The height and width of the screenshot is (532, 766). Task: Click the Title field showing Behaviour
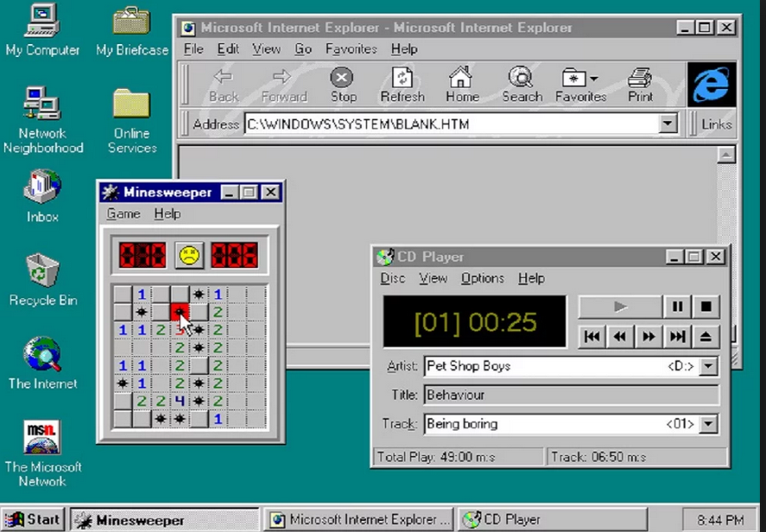coord(571,395)
